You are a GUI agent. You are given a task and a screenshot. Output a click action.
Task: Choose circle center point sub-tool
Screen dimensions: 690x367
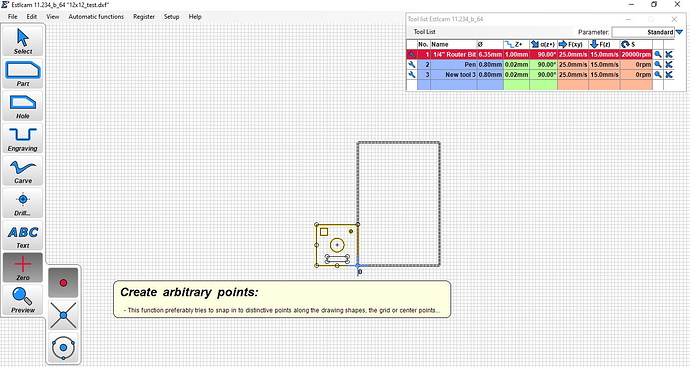(x=63, y=348)
